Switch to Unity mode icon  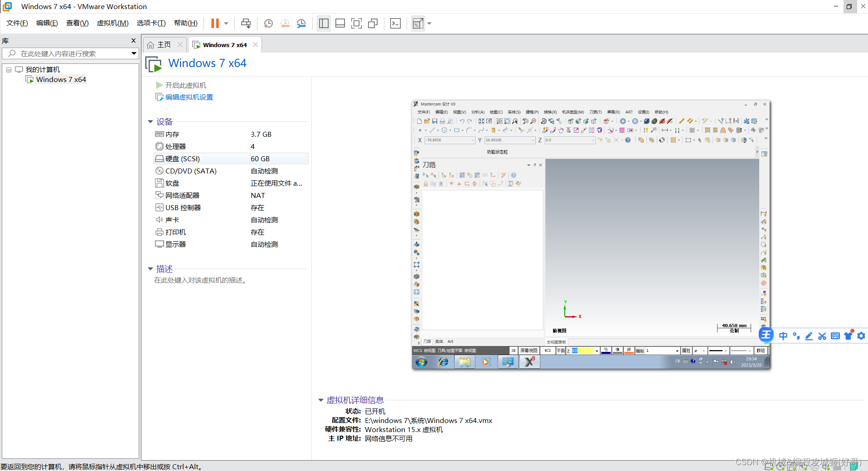373,23
